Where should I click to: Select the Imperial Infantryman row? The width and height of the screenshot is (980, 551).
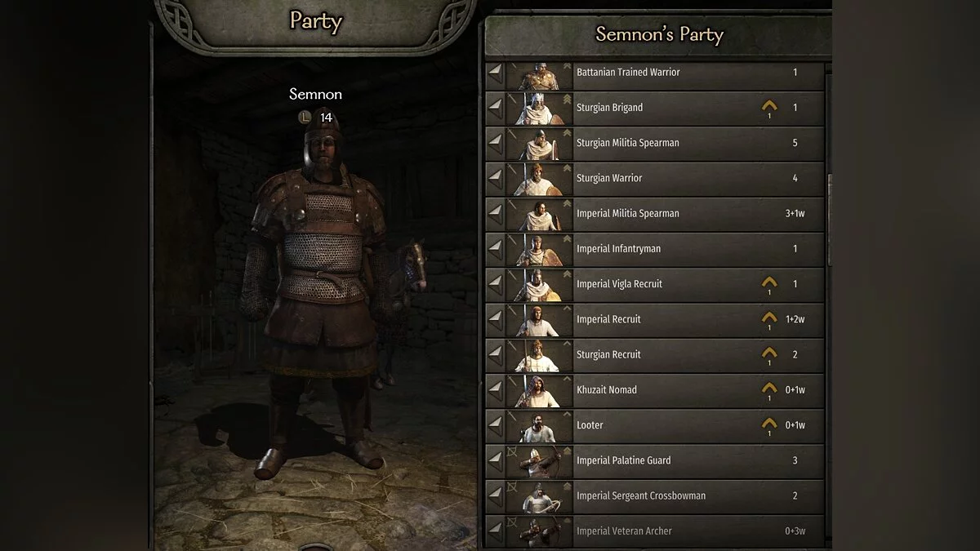(655, 249)
